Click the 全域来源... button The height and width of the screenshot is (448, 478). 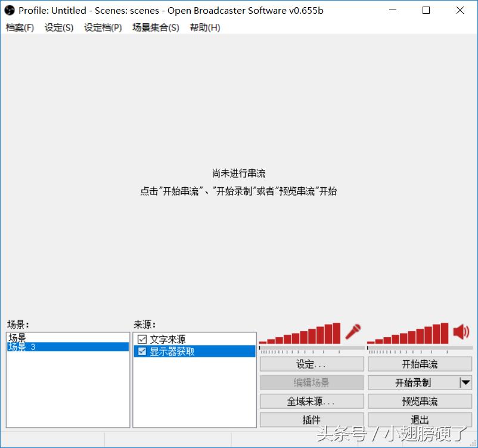(x=311, y=401)
